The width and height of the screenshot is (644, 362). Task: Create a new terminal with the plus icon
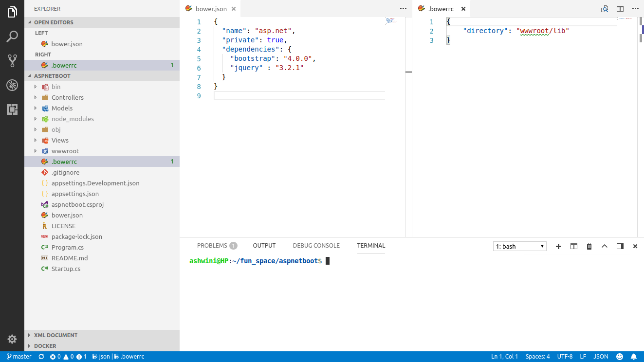pos(558,246)
